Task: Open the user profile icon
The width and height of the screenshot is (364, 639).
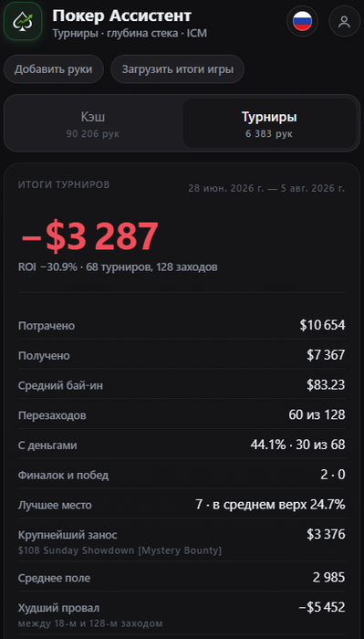Action: [345, 21]
